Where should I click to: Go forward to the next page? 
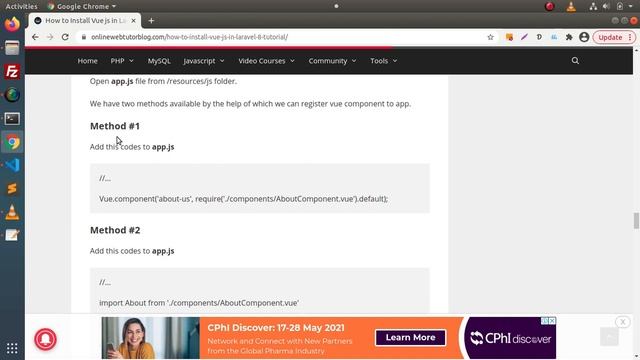[x=50, y=37]
